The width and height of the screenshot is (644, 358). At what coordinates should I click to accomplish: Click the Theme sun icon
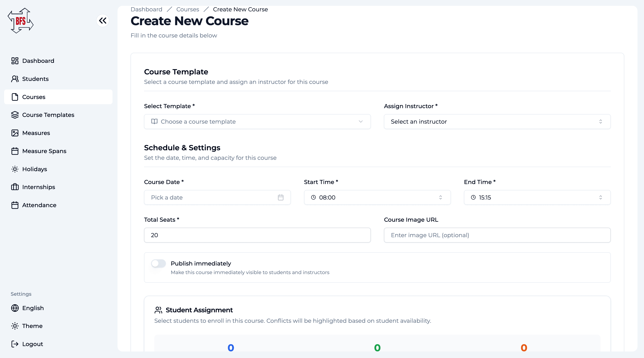click(x=15, y=326)
